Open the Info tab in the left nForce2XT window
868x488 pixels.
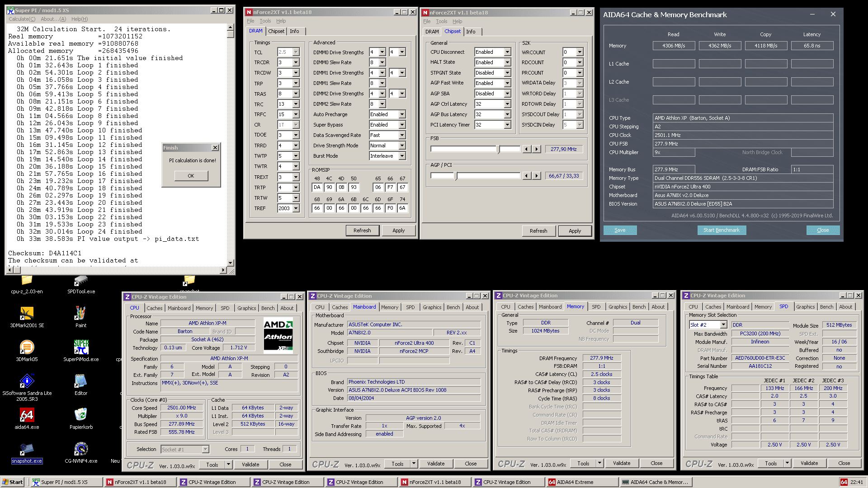pyautogui.click(x=294, y=31)
